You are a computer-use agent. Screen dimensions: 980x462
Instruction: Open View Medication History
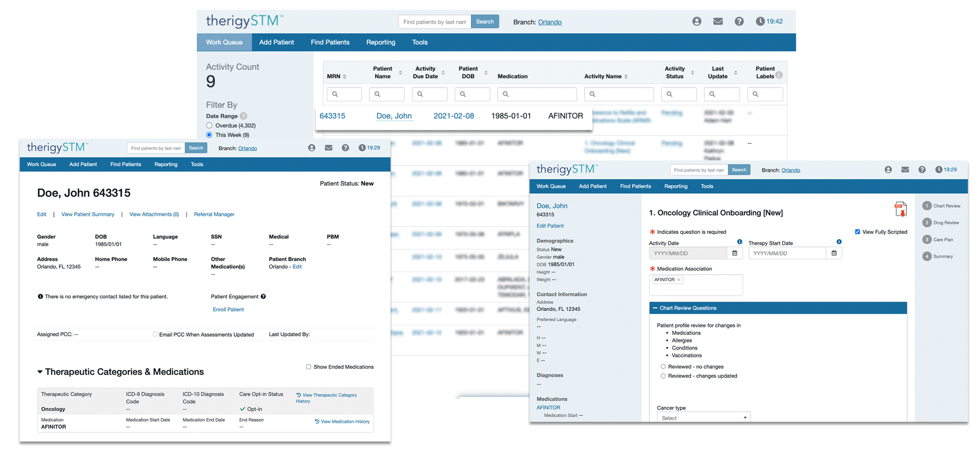pyautogui.click(x=342, y=421)
